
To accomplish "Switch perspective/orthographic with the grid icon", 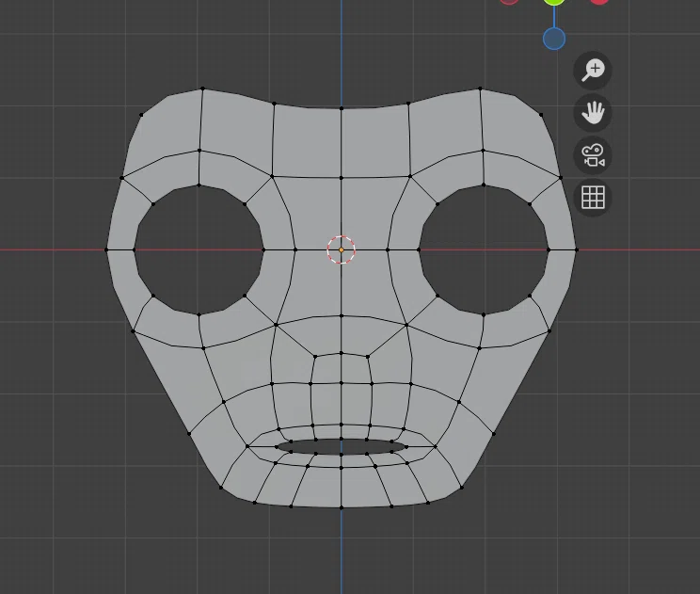I will [593, 198].
